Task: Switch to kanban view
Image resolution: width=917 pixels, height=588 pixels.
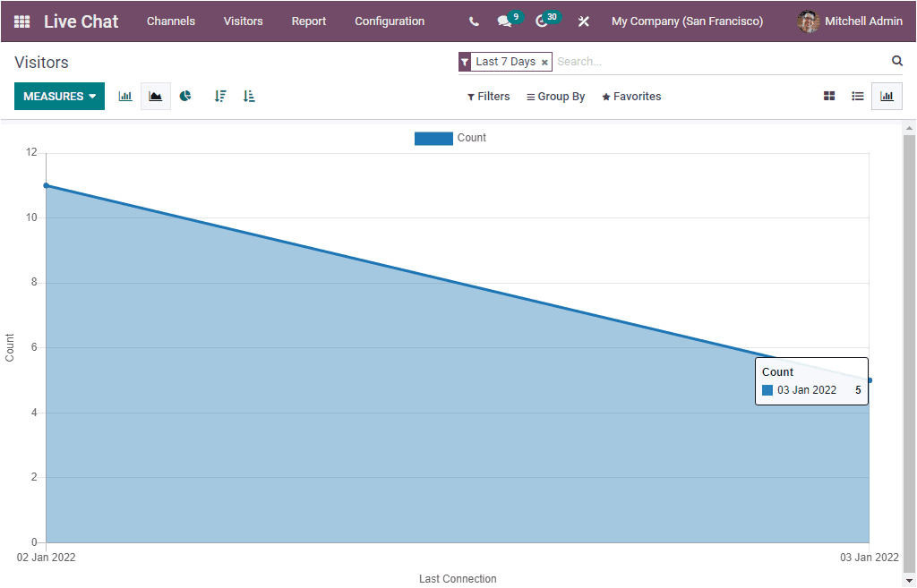Action: tap(828, 96)
